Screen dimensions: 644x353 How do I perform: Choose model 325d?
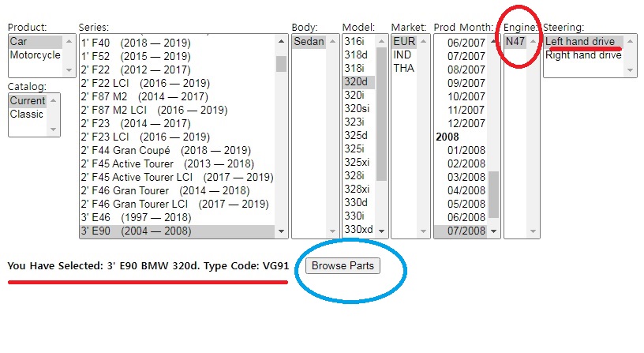point(359,136)
